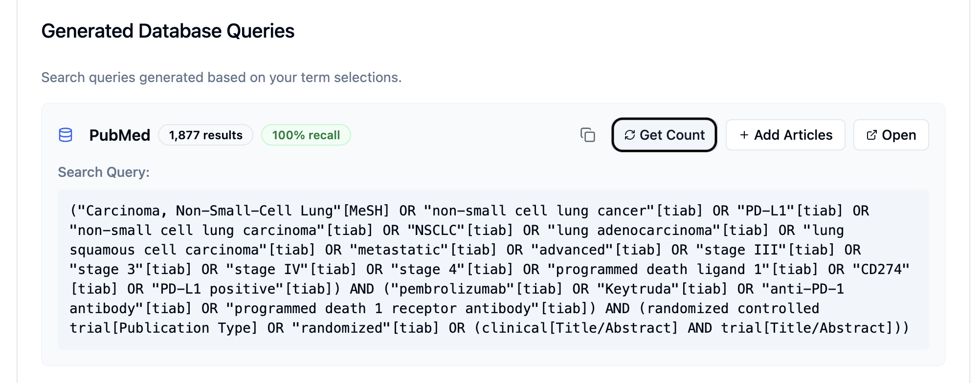
Task: Click the plus icon beside Add Articles
Action: tap(744, 135)
